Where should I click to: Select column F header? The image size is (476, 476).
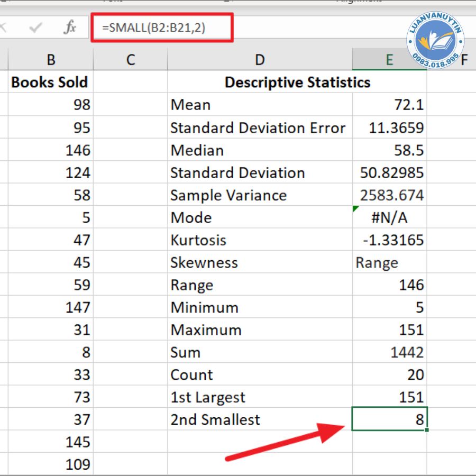464,60
